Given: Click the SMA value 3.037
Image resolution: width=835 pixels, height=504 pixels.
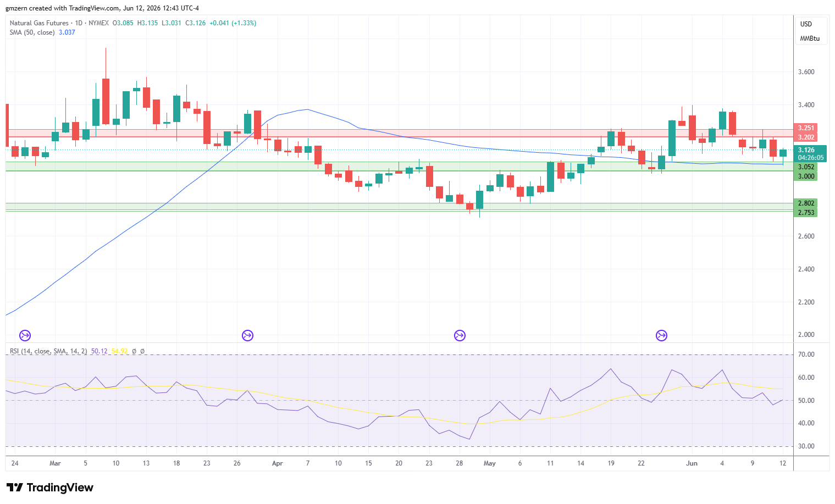Looking at the screenshot, I should point(67,32).
